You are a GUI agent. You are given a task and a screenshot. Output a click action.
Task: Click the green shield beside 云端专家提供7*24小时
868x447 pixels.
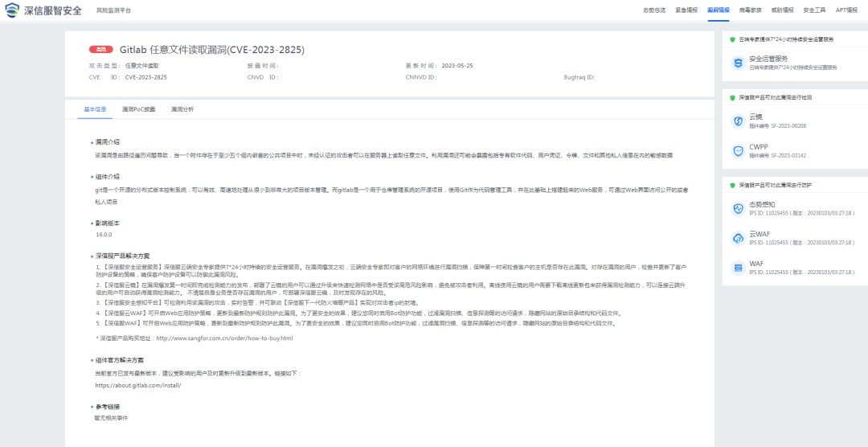click(x=732, y=39)
